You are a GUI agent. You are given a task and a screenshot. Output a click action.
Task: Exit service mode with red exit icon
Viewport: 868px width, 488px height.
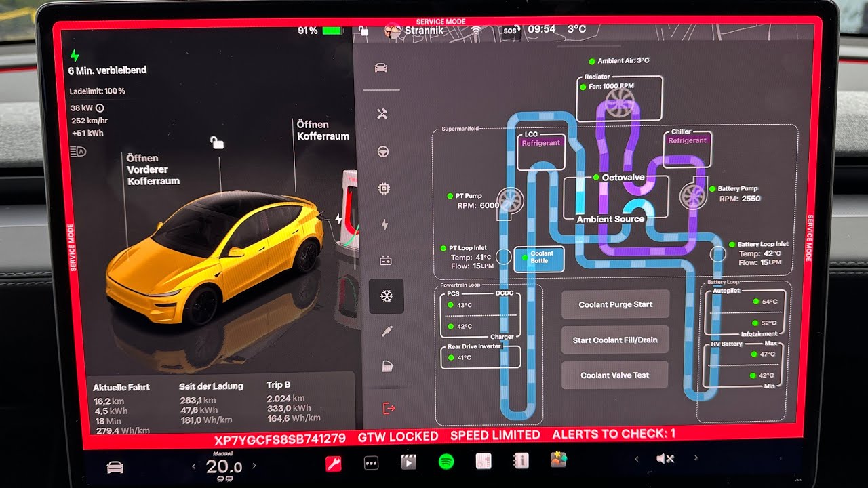click(389, 408)
